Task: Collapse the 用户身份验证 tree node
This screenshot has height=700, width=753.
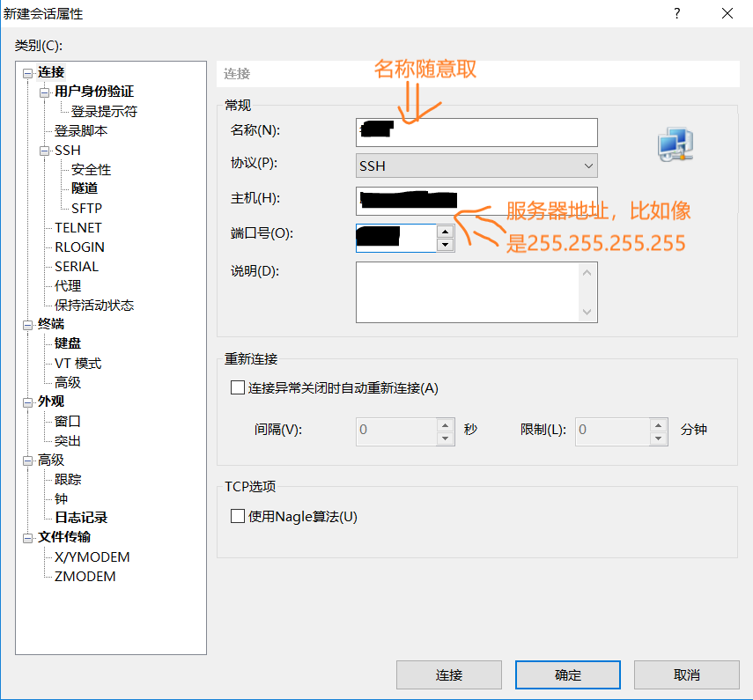Action: pos(45,92)
